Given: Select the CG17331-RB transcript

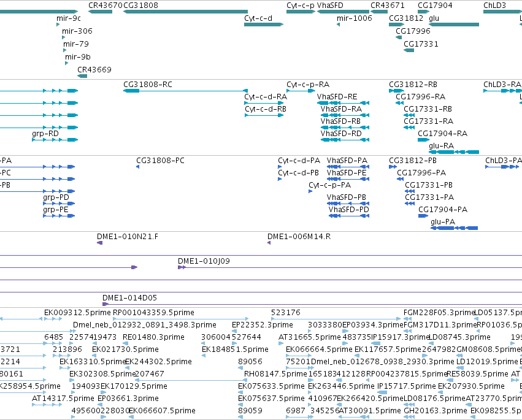Looking at the screenshot, I should [x=409, y=115].
